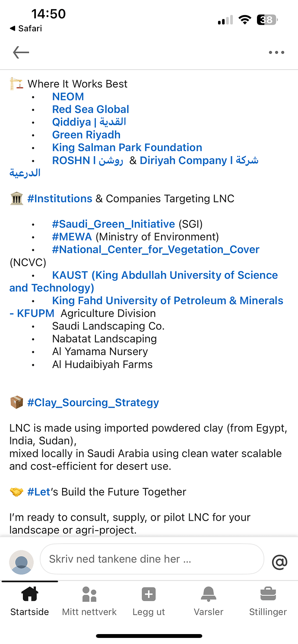298x644 pixels.
Task: Open the Green Riyadh link
Action: (x=86, y=135)
